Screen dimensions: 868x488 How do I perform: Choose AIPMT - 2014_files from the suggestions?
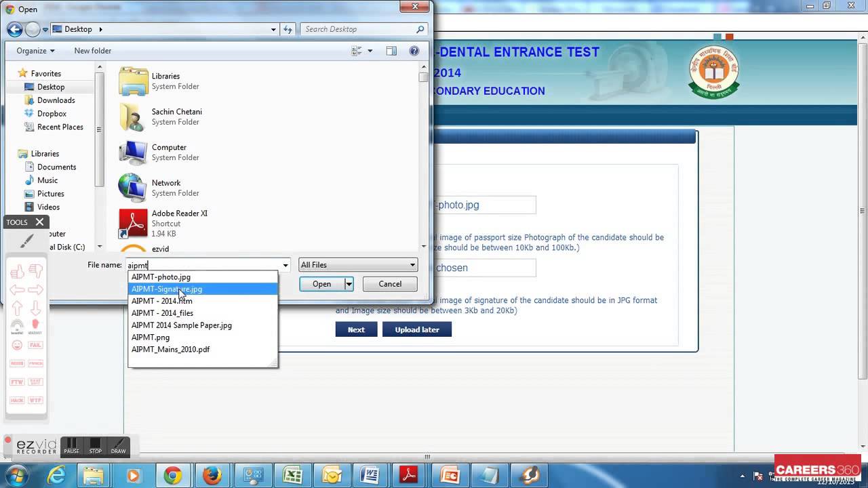203,313
